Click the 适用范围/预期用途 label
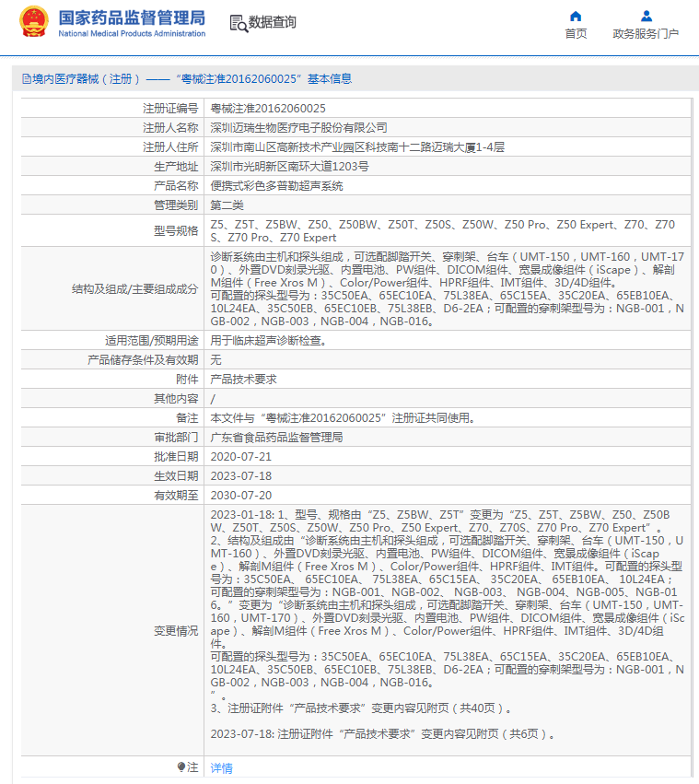This screenshot has width=699, height=784. tap(152, 341)
